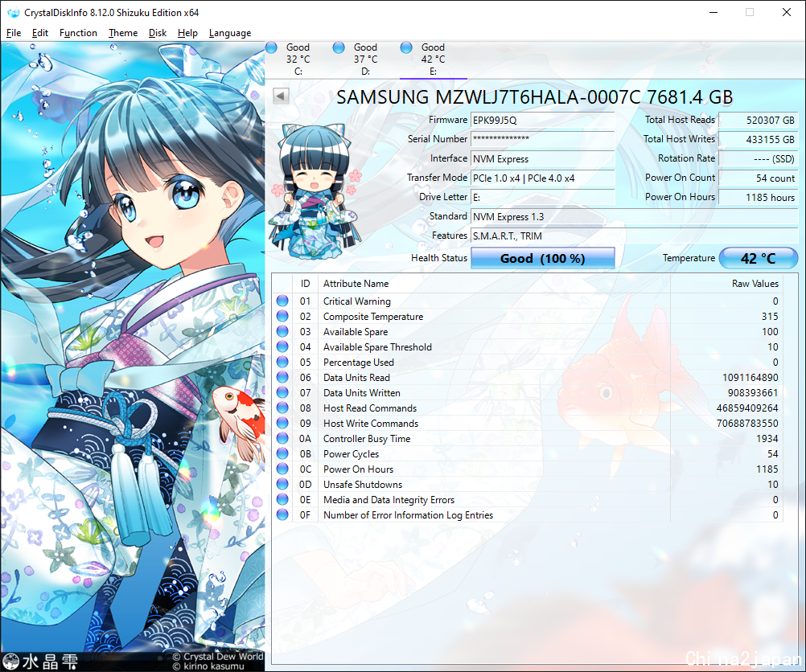806x672 pixels.
Task: Click the CrystalDiskInfo app icon in title bar
Action: pyautogui.click(x=13, y=12)
